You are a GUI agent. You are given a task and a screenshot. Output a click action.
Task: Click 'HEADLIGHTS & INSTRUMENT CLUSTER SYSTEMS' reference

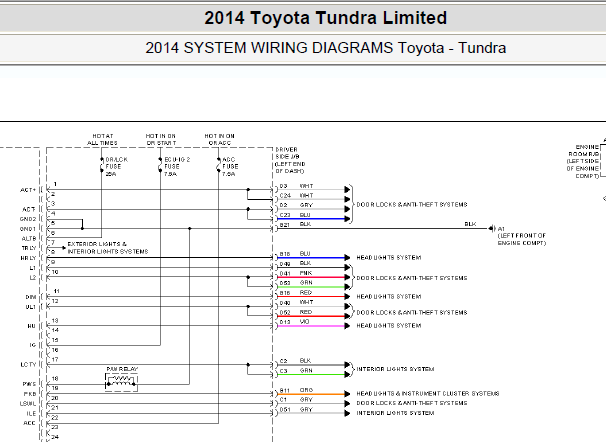click(x=428, y=394)
